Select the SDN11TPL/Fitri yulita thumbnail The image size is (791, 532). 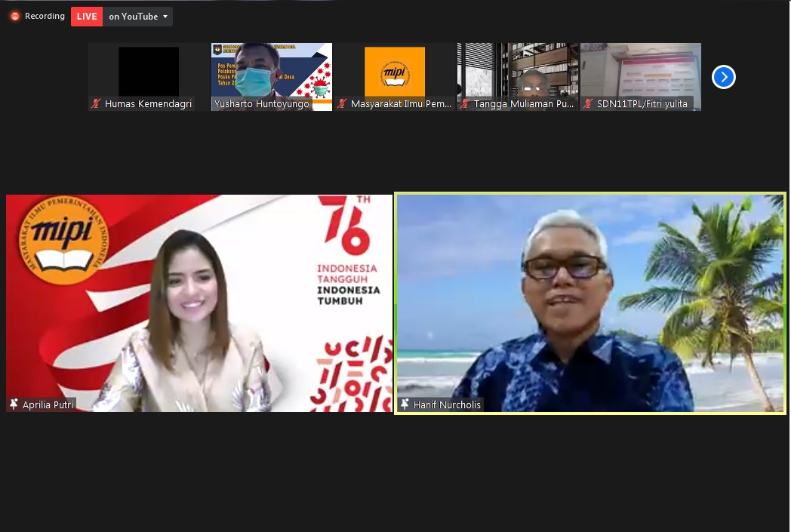pos(641,72)
